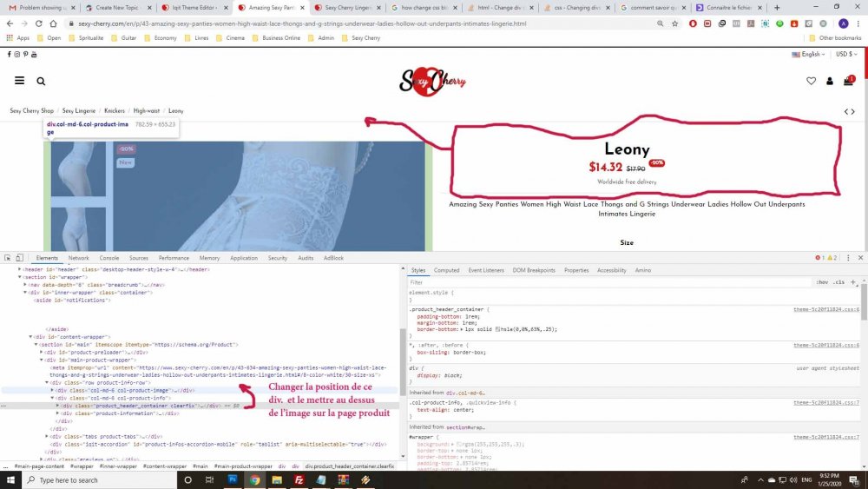Switch to DevTools Console tab
Image resolution: width=868 pixels, height=489 pixels.
coord(109,258)
